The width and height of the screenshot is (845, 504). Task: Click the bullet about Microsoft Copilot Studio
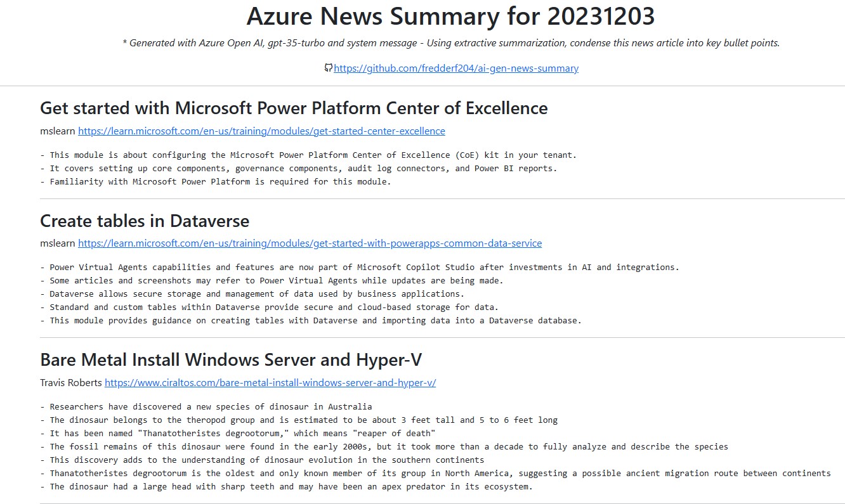360,267
